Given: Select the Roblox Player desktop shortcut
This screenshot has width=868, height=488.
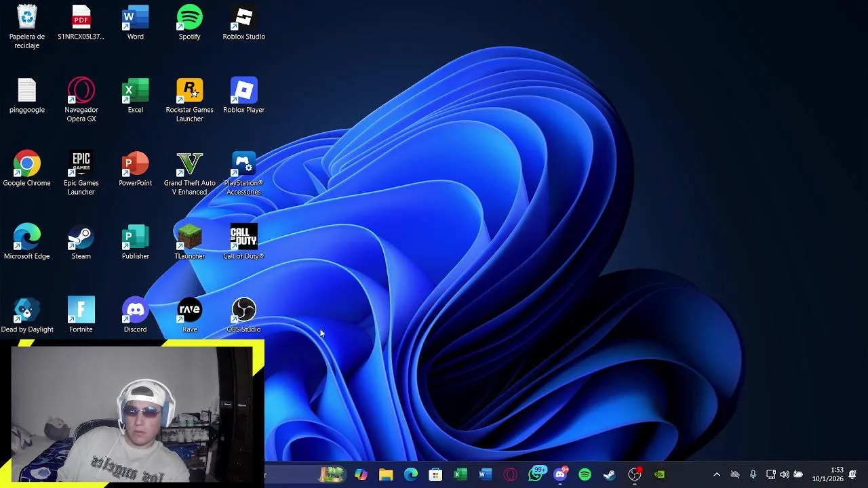Looking at the screenshot, I should click(244, 96).
